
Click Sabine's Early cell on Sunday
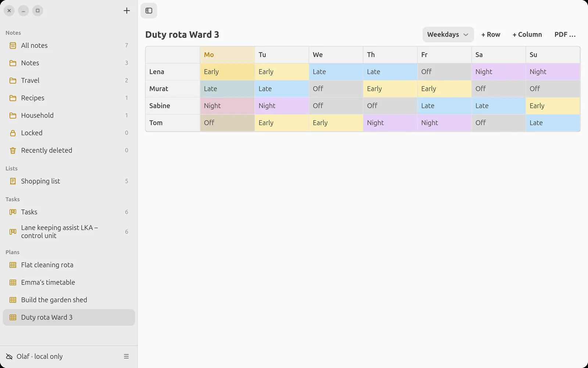coord(553,106)
